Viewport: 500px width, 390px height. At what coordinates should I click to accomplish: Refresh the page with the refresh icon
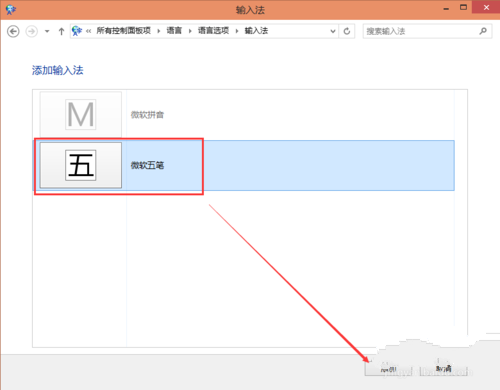tap(347, 31)
